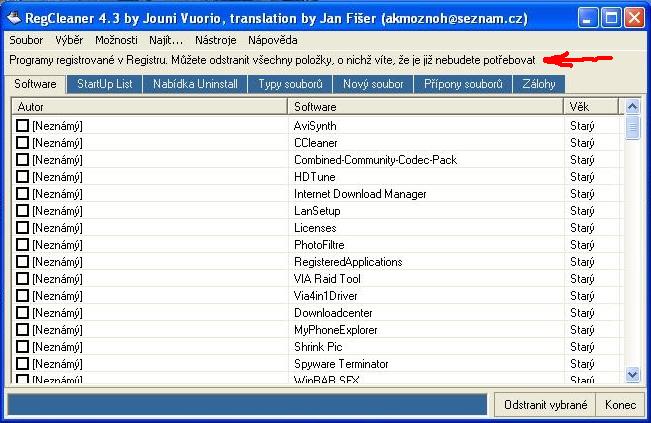
Task: Select the Spyware Terminator checkbox
Action: point(22,364)
